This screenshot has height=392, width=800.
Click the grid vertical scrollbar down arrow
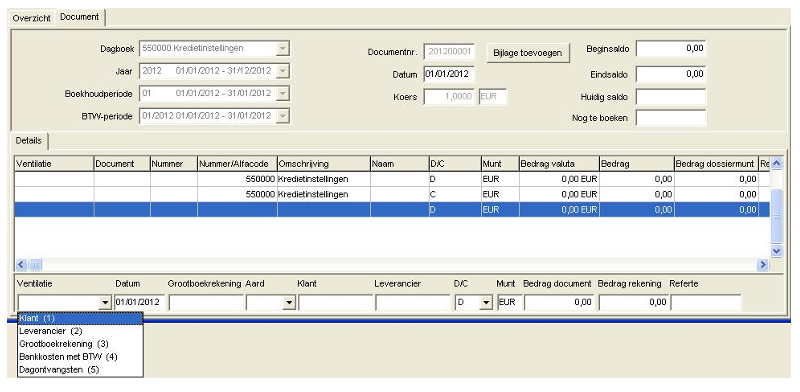coord(776,251)
